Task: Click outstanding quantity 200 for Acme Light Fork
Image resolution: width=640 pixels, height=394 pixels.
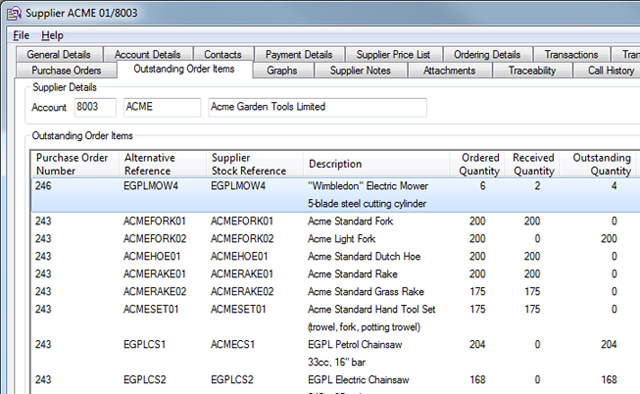Action: coord(609,239)
